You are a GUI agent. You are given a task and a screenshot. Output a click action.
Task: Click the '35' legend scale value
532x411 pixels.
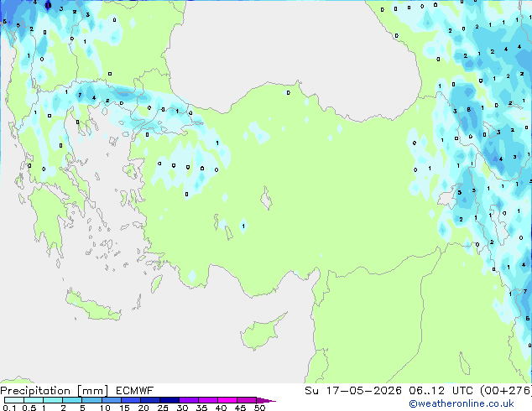tap(201, 408)
